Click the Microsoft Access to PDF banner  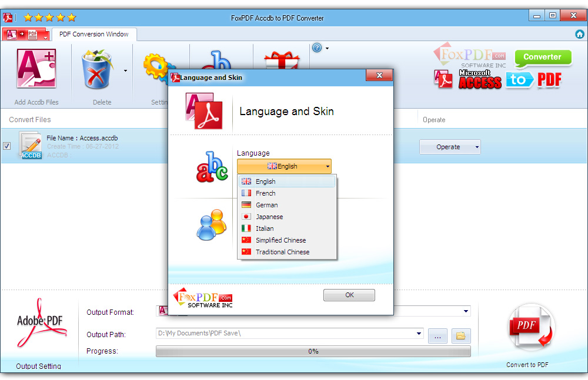(498, 79)
